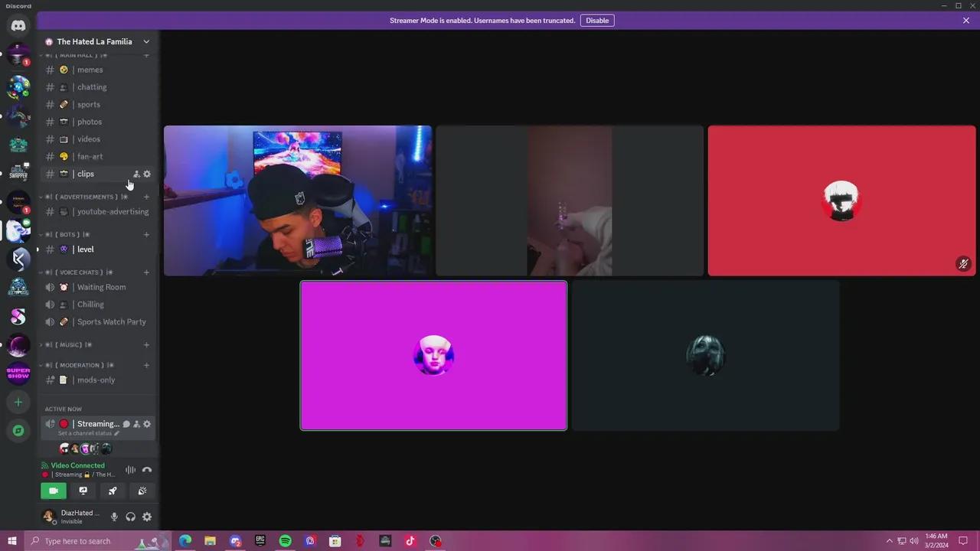Open user settings gear beside DiazHated
980x551 pixels.
[x=147, y=517]
